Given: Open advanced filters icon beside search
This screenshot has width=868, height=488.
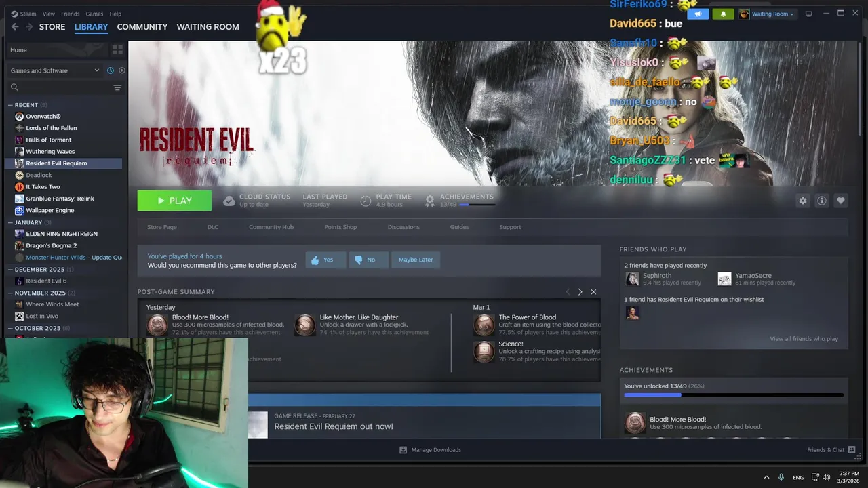Looking at the screenshot, I should pos(117,87).
